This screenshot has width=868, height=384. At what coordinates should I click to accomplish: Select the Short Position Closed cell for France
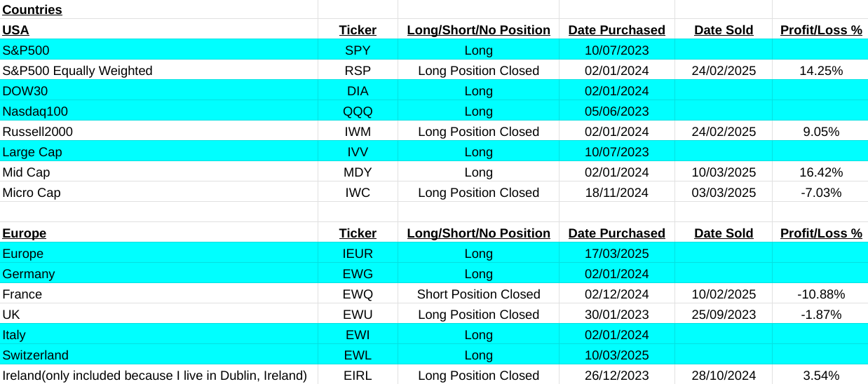coord(478,294)
